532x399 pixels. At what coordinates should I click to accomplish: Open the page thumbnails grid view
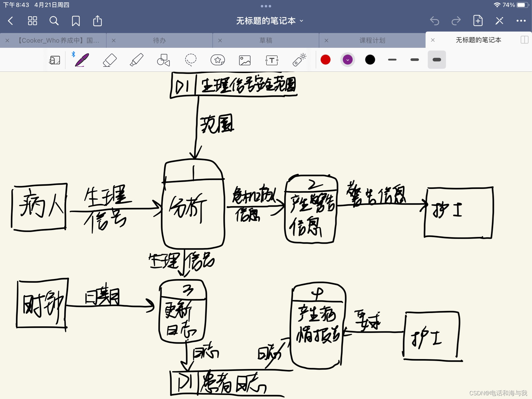click(32, 21)
